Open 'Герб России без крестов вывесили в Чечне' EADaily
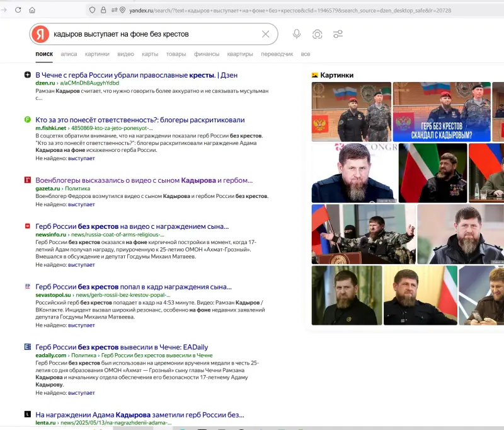The height and width of the screenshot is (430, 504). click(122, 347)
